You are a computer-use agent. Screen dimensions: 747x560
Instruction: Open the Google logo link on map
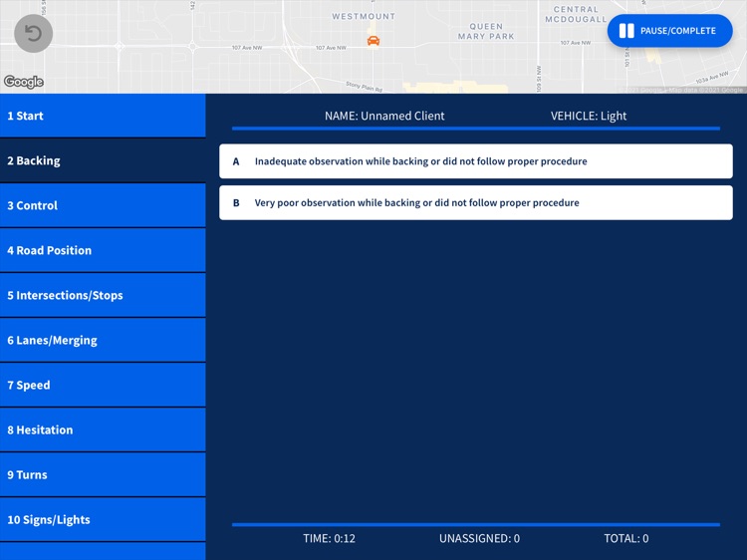(24, 82)
